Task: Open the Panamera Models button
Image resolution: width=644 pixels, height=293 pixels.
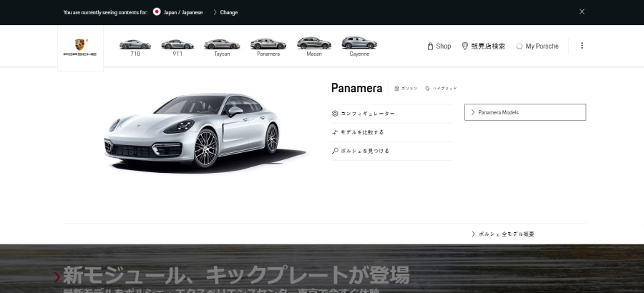Action: tap(525, 112)
